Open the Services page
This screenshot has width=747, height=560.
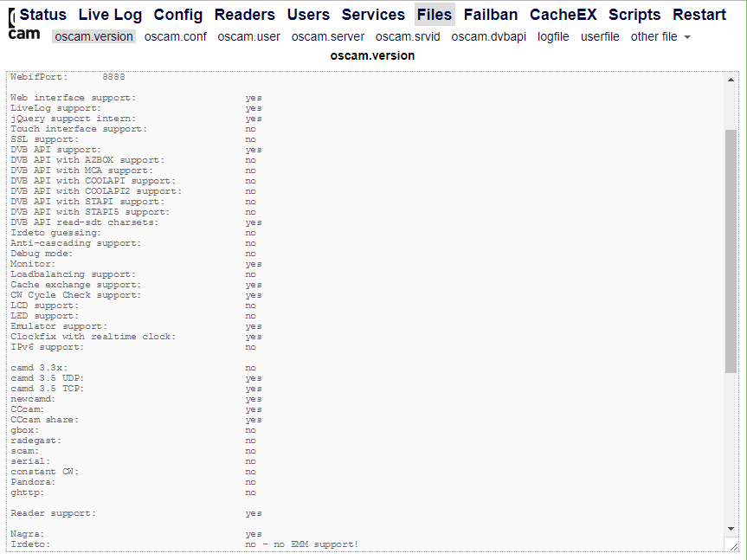point(373,15)
